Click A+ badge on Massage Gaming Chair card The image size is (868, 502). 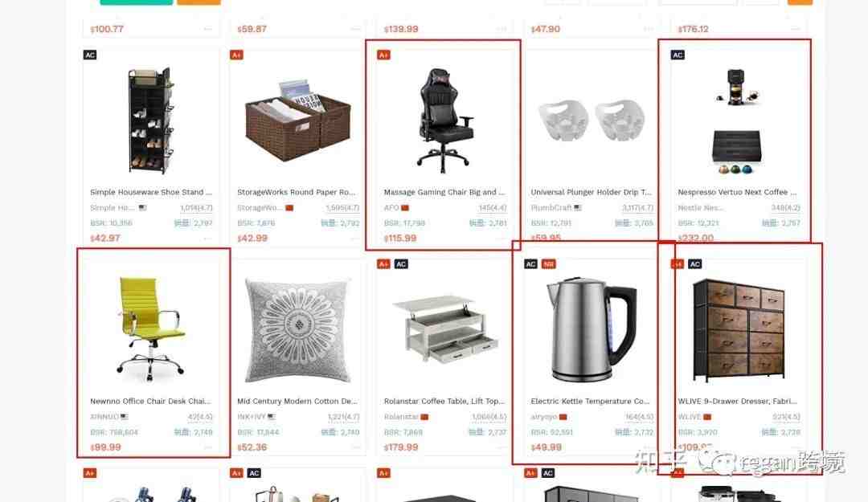pos(383,55)
